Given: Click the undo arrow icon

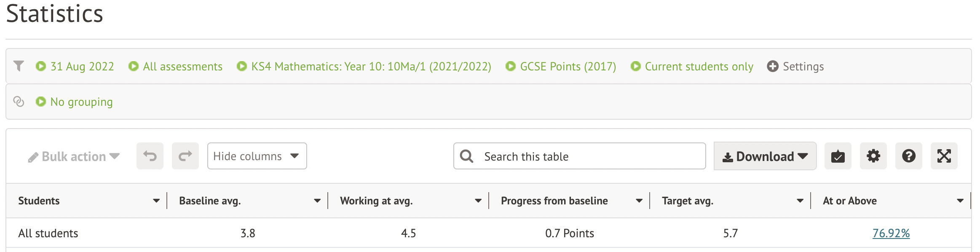Looking at the screenshot, I should tap(150, 156).
